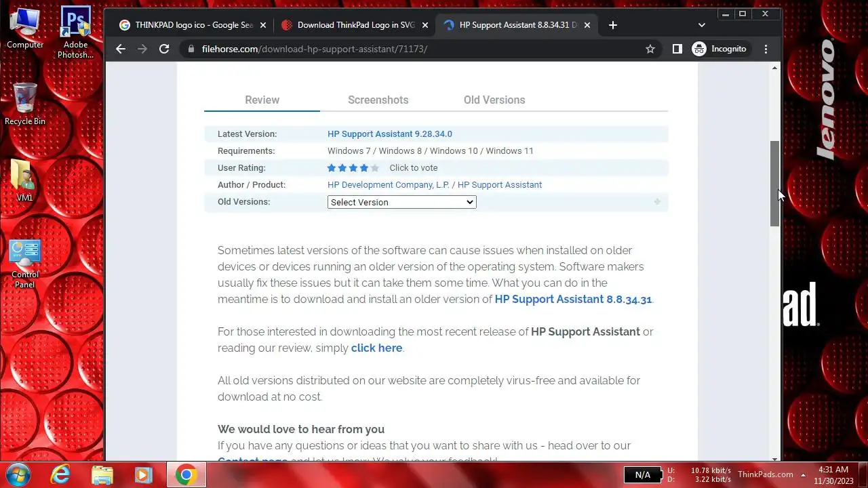This screenshot has width=868, height=488.
Task: Open the Select Version dropdown
Action: [x=401, y=202]
